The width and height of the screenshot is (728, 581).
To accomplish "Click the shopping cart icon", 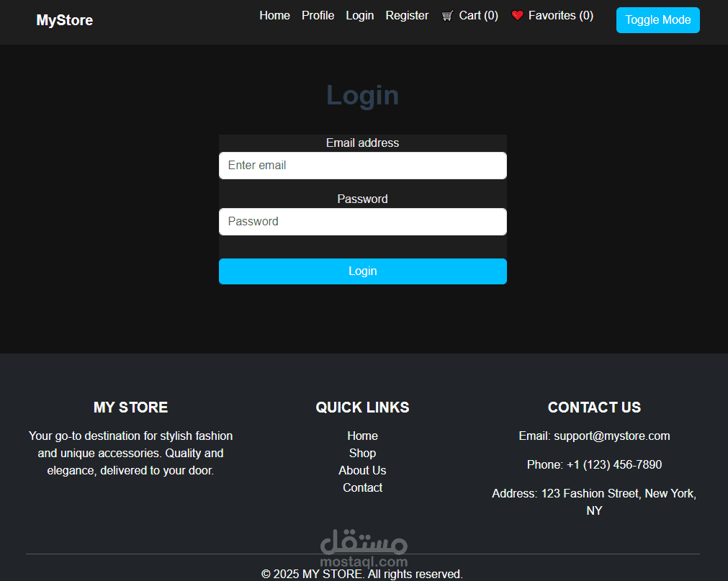I will [447, 16].
